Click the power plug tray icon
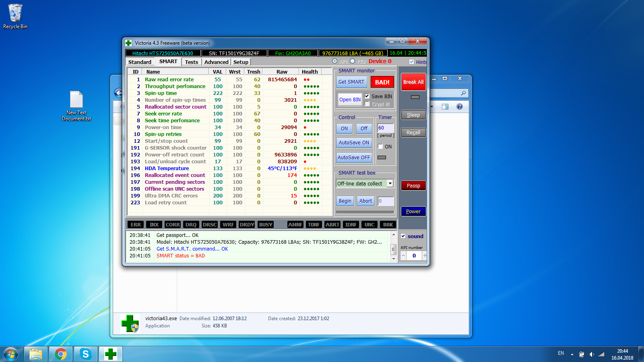644x362 pixels. (582, 354)
